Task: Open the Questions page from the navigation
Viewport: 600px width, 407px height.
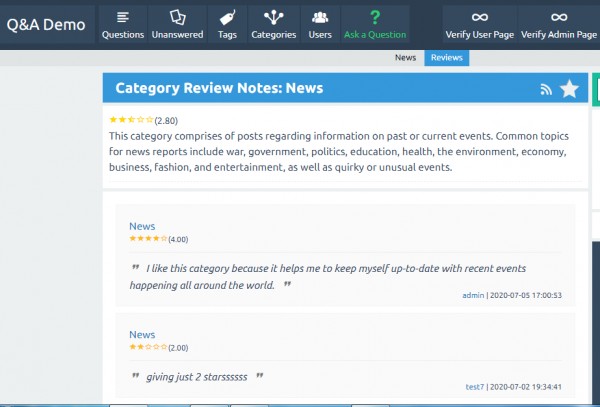Action: [x=122, y=24]
